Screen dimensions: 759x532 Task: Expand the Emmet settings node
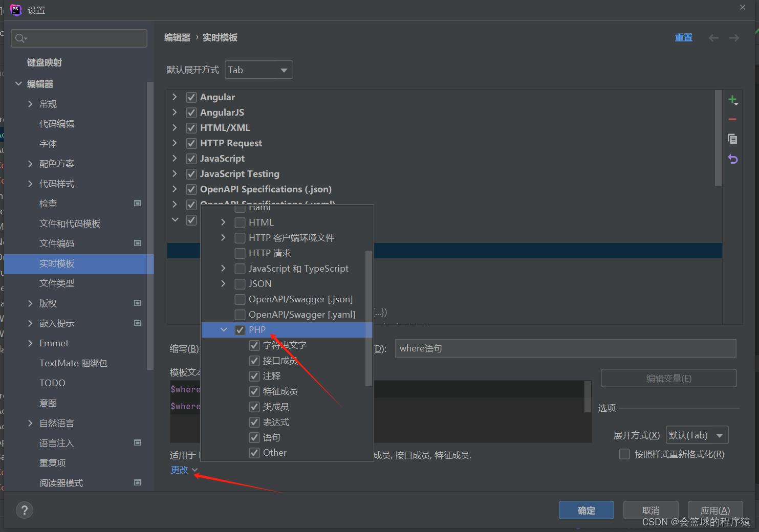pyautogui.click(x=30, y=343)
